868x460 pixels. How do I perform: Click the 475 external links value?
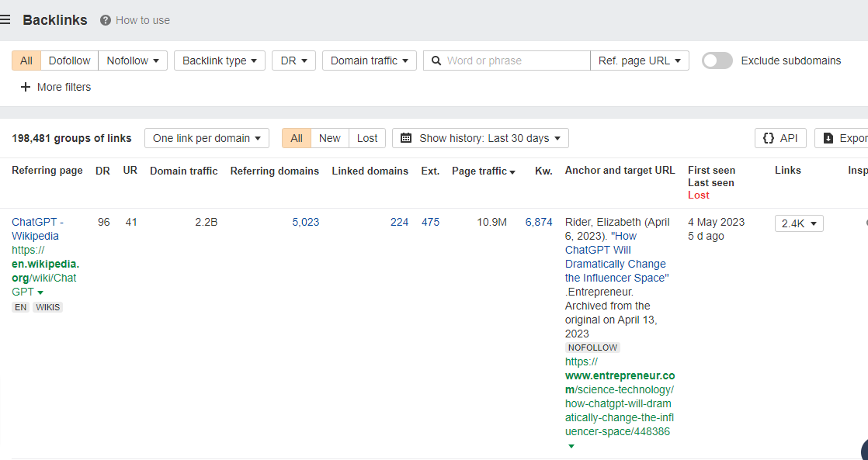[x=430, y=223]
